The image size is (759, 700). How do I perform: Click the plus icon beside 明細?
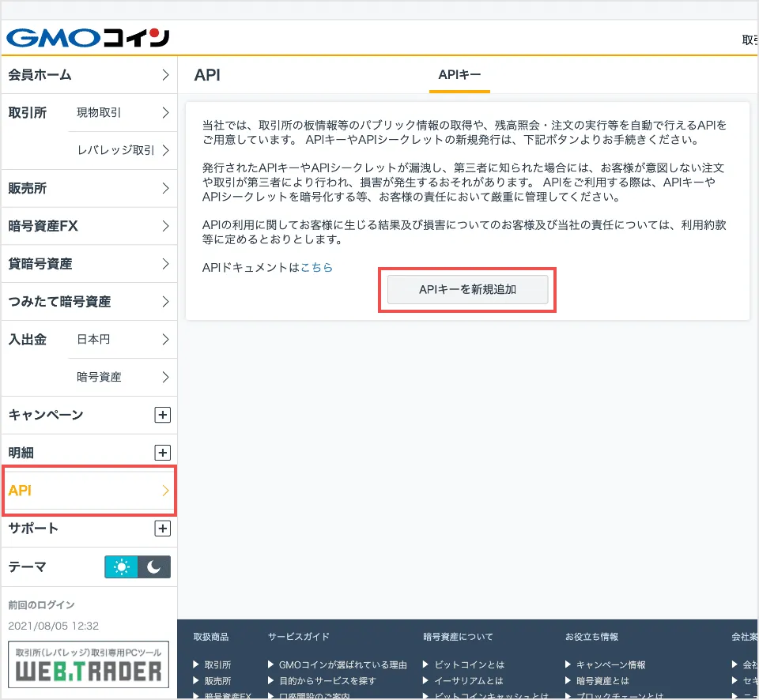pos(163,453)
